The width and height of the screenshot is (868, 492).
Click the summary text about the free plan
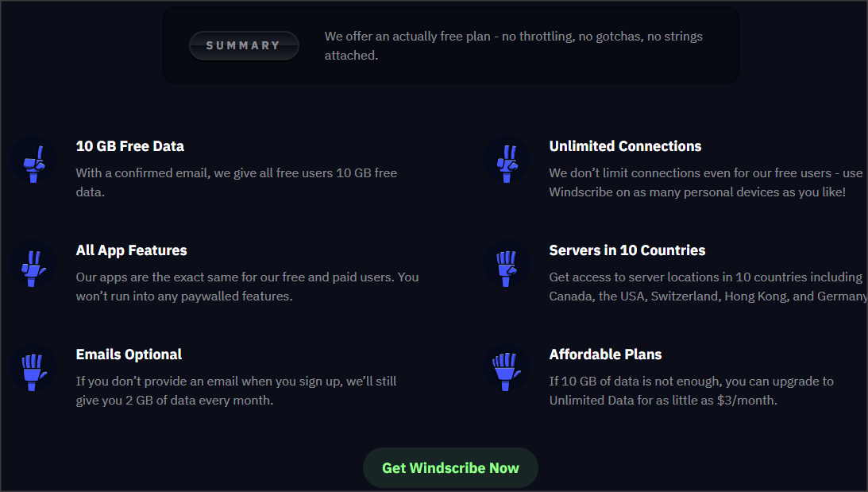(513, 45)
